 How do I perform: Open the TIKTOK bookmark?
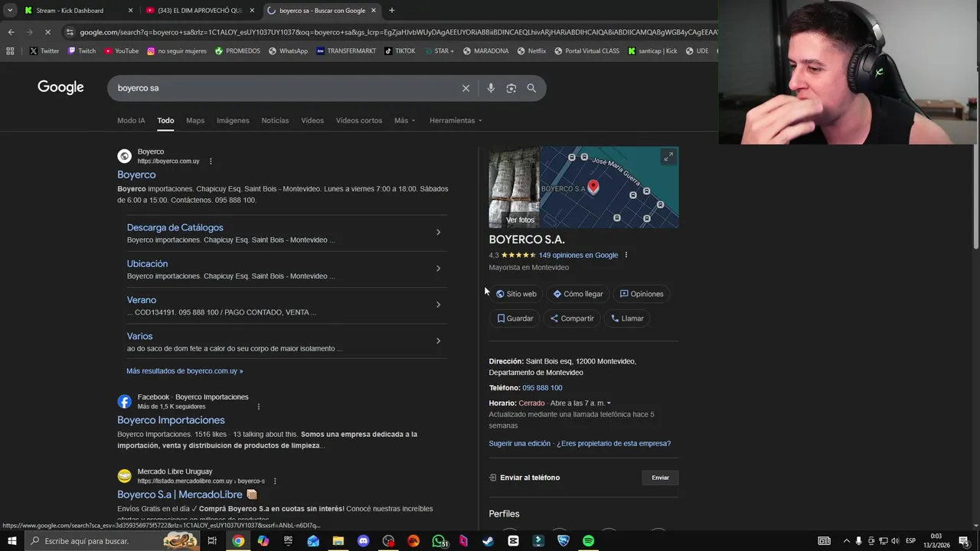tap(400, 51)
